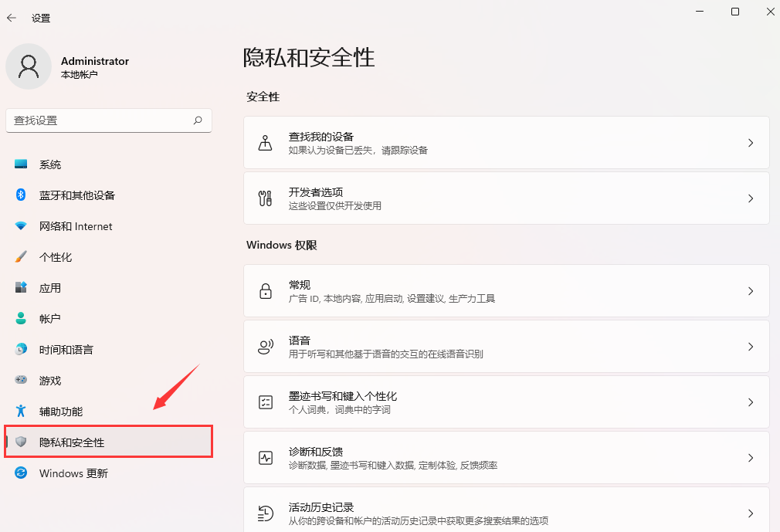
Task: Open 辅助功能 via the accessibility icon
Action: click(22, 411)
